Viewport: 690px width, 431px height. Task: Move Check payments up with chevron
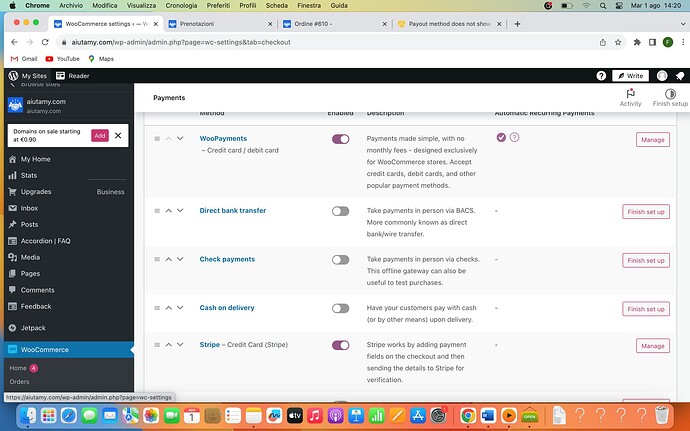click(169, 259)
